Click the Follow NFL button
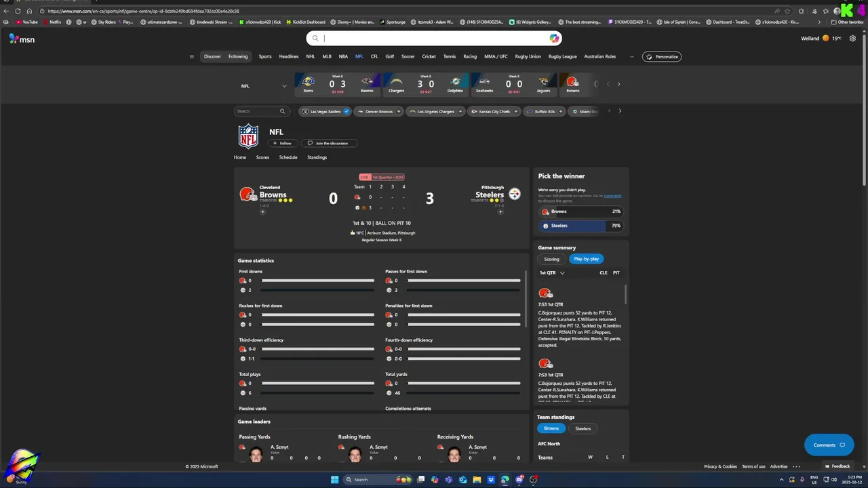This screenshot has height=488, width=868. click(x=282, y=143)
